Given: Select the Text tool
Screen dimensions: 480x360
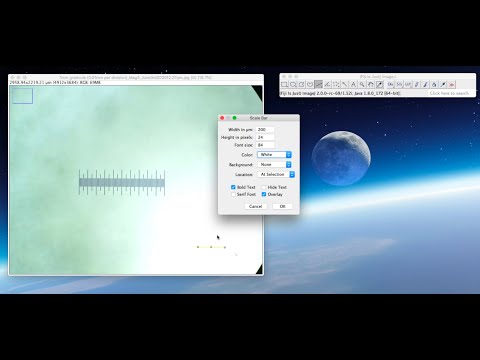Looking at the screenshot, I should [353, 84].
